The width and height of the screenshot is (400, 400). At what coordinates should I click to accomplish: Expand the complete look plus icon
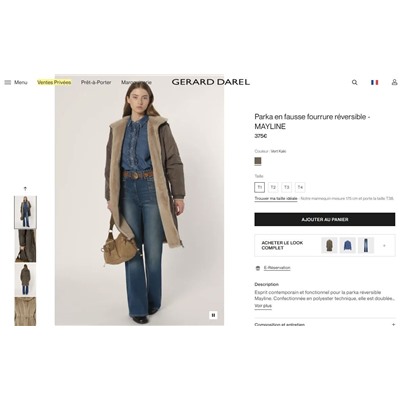384,246
